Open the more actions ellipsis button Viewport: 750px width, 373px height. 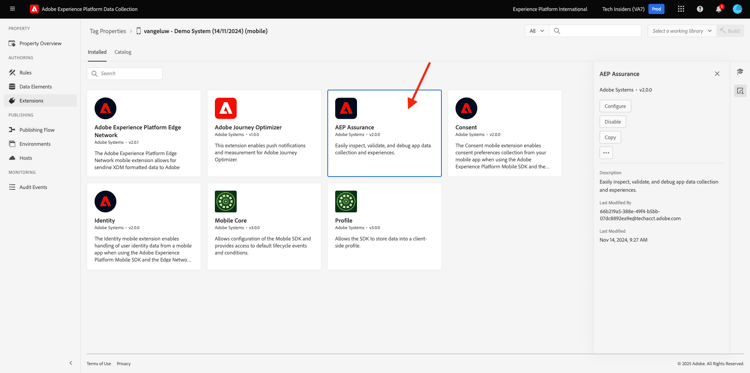pos(606,153)
